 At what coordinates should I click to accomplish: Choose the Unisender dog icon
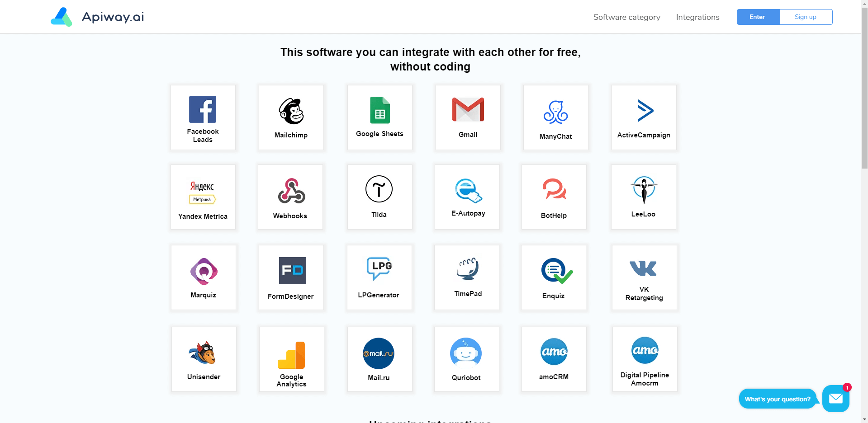point(203,352)
